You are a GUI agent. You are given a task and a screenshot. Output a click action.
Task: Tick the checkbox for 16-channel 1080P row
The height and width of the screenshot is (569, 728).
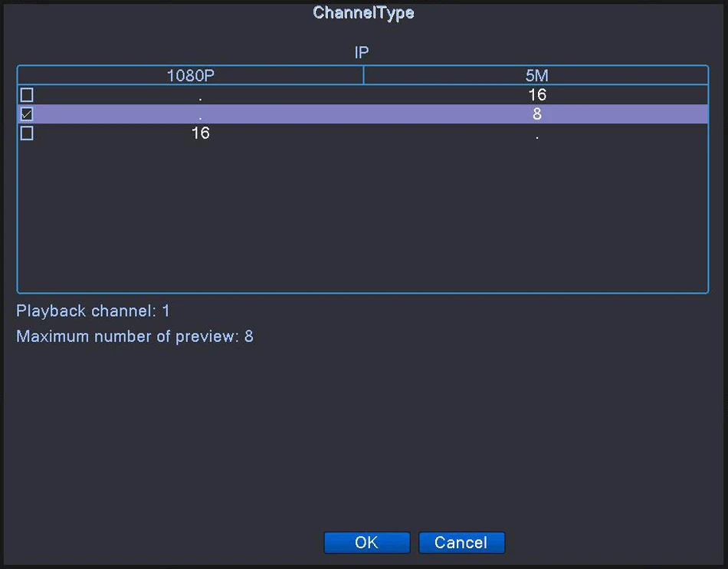coord(27,133)
